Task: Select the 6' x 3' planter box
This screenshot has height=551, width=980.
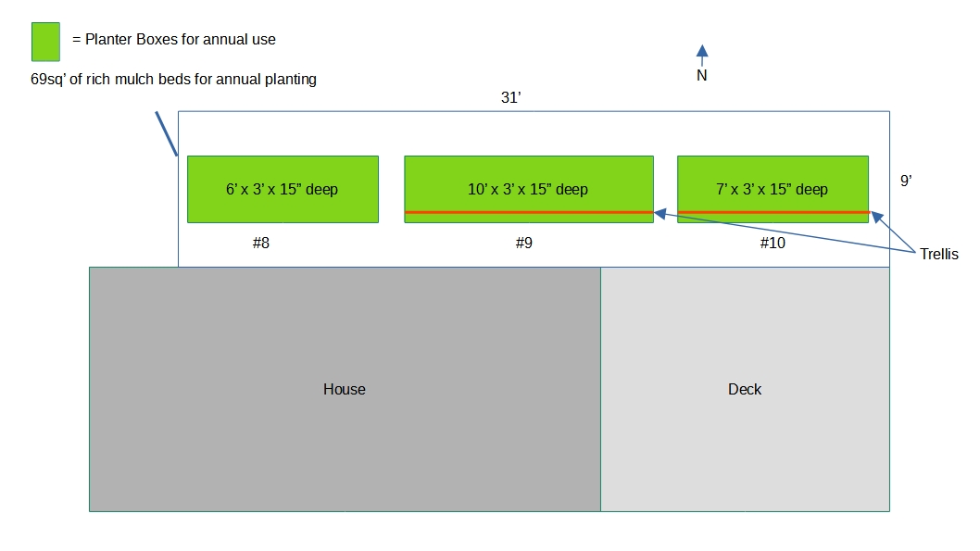Action: pos(283,188)
